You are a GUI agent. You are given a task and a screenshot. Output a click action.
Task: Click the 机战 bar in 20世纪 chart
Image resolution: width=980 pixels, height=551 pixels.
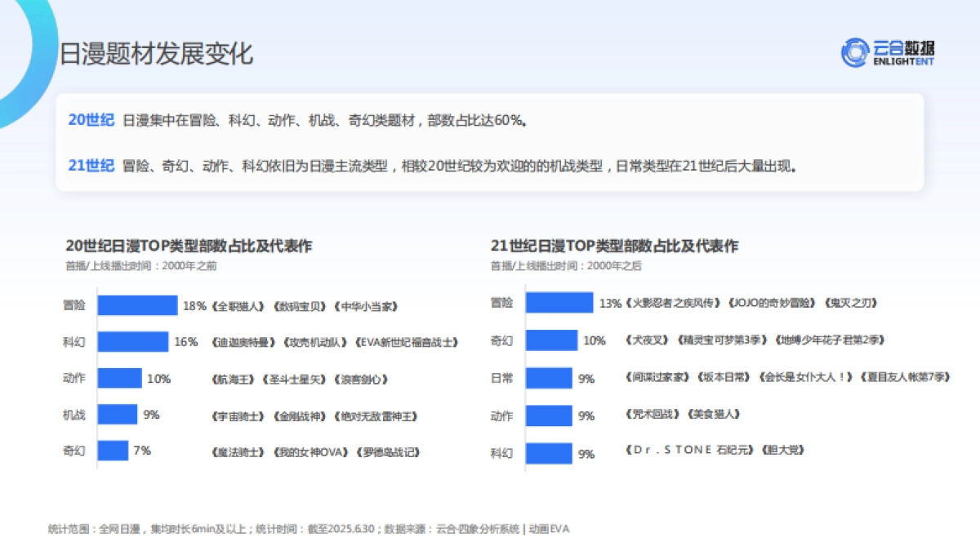click(118, 415)
